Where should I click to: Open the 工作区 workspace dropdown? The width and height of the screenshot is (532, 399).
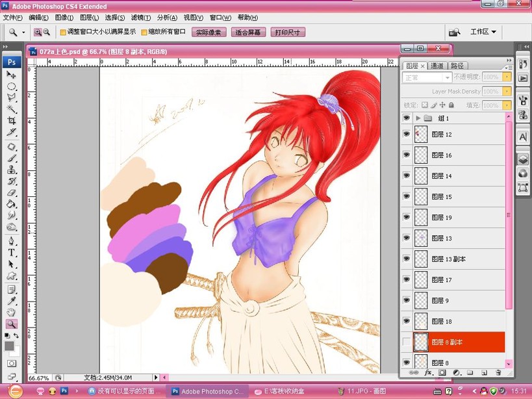pos(483,32)
